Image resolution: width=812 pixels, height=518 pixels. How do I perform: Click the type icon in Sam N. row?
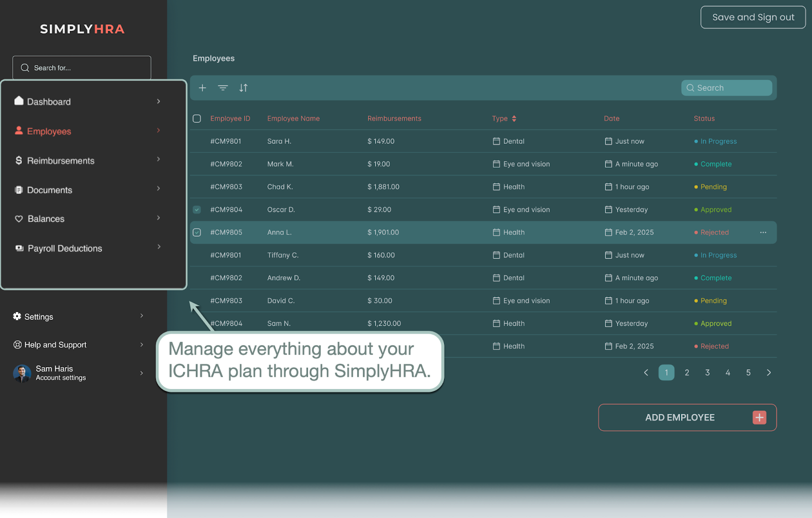[496, 323]
